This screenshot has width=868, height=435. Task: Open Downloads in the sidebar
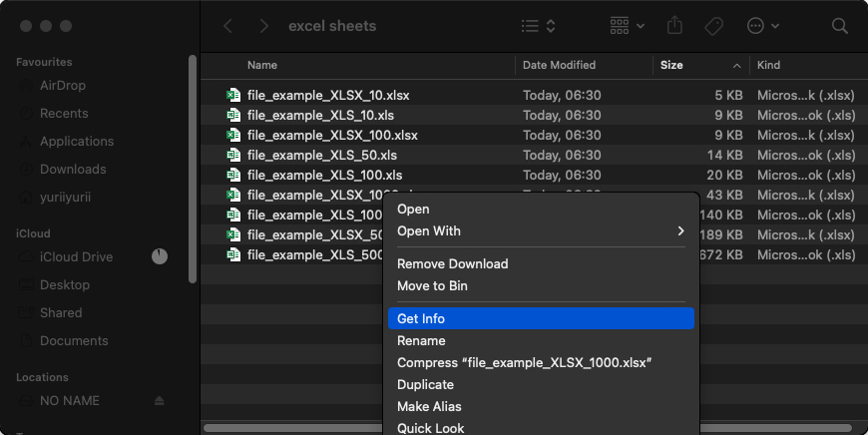pos(73,170)
